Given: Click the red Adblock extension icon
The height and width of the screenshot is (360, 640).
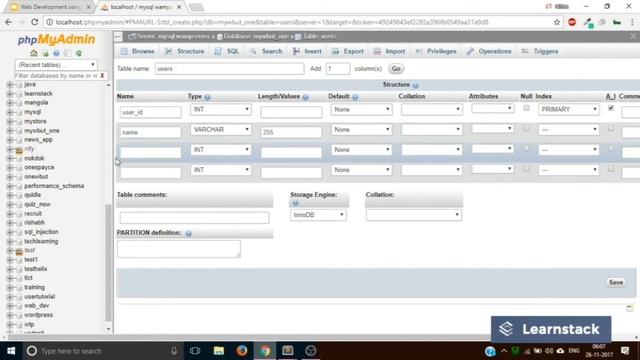Looking at the screenshot, I should pyautogui.click(x=572, y=22).
